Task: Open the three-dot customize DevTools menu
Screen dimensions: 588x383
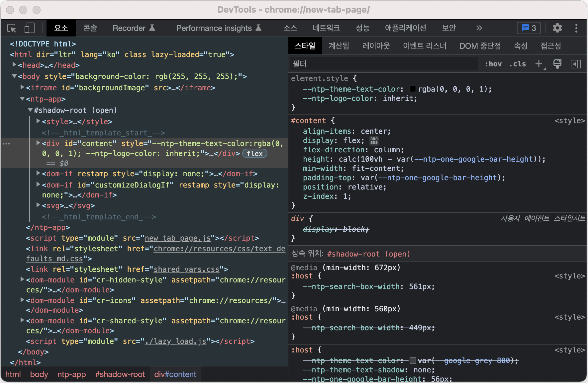Action: (576, 28)
